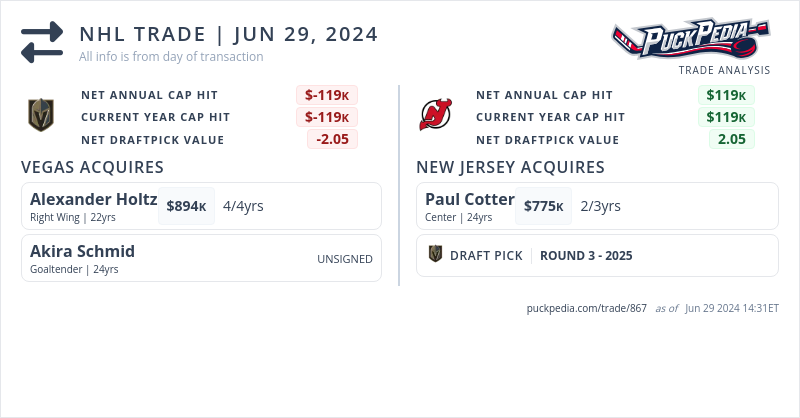The height and width of the screenshot is (418, 800).
Task: Click the New Jersey Devils team logo
Action: (x=435, y=116)
